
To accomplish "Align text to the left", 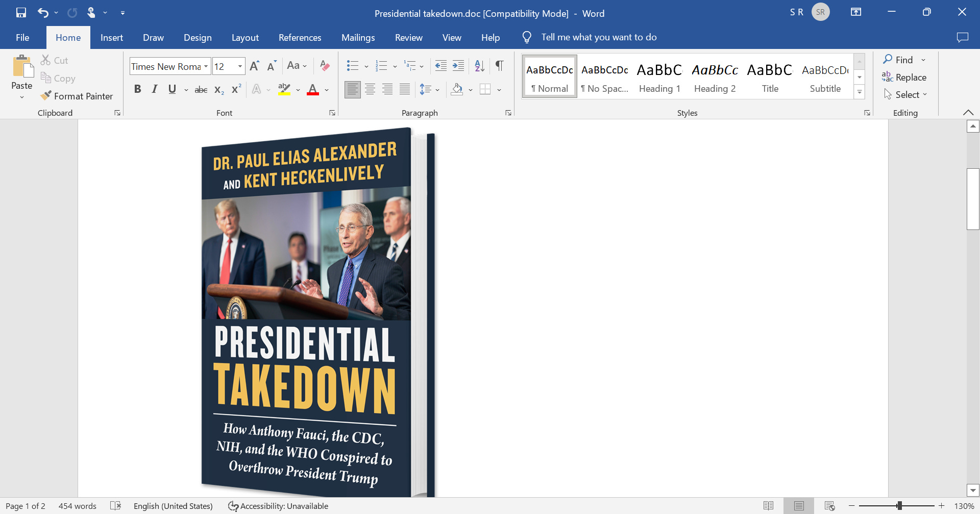I will coord(352,90).
